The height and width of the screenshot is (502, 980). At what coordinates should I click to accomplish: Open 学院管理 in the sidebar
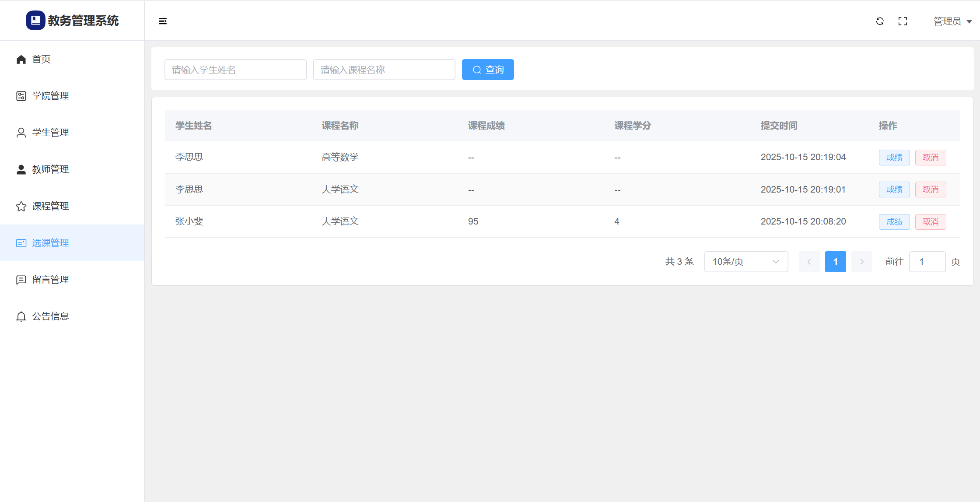[x=50, y=96]
